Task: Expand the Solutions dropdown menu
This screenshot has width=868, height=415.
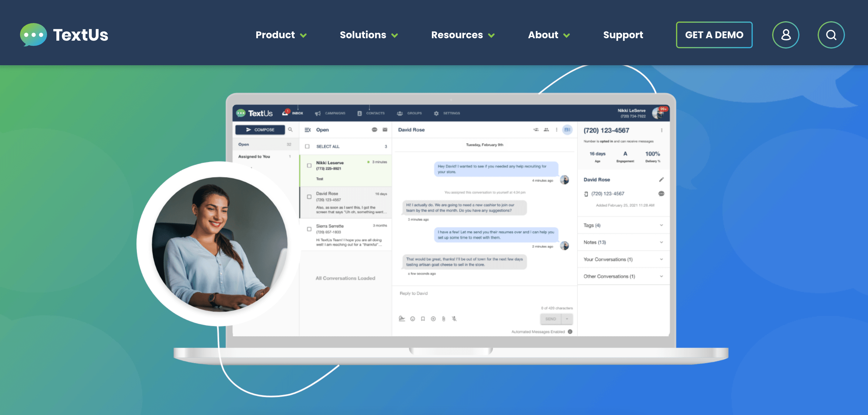Action: [x=368, y=35]
